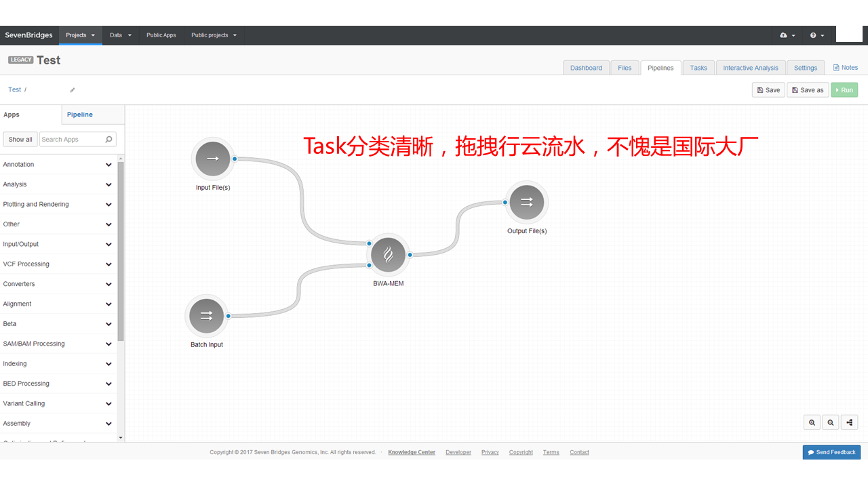Open the Projects dropdown menu
The width and height of the screenshot is (868, 488).
tap(81, 35)
